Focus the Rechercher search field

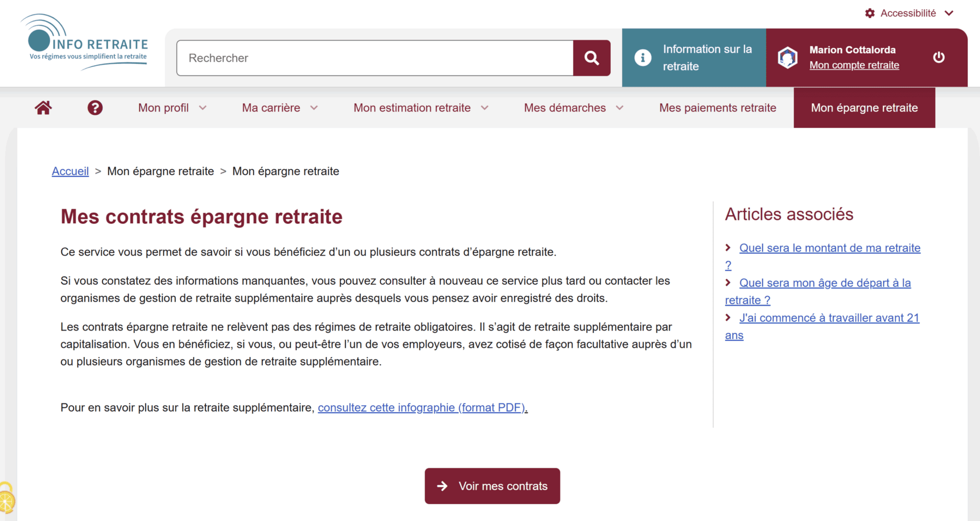pyautogui.click(x=375, y=58)
